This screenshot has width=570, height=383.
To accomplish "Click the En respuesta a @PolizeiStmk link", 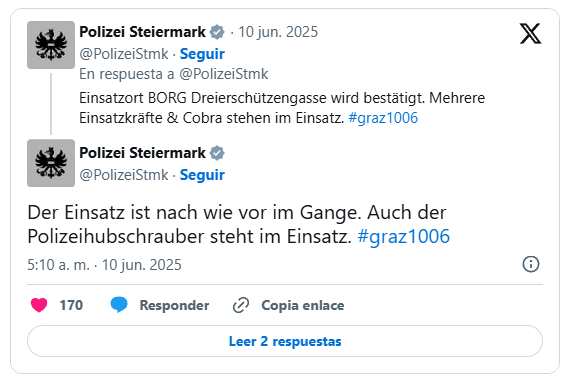I will [174, 74].
